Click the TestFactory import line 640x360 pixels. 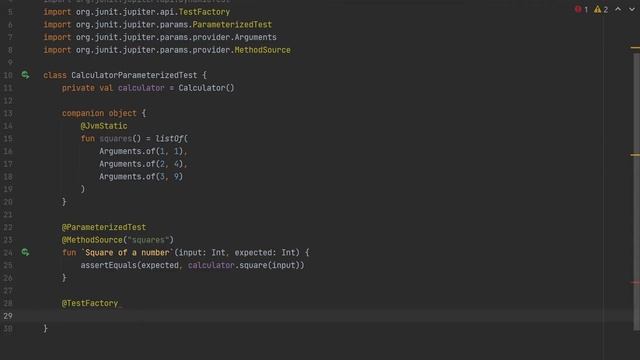[137, 12]
